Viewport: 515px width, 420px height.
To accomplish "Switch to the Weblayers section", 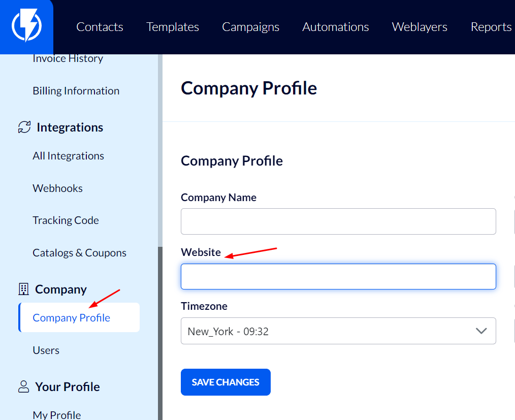I will 420,27.
